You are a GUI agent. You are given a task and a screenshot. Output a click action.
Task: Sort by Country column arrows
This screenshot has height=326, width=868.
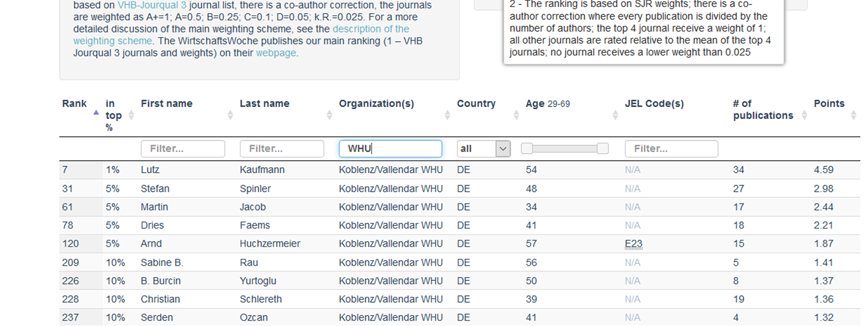pos(516,115)
